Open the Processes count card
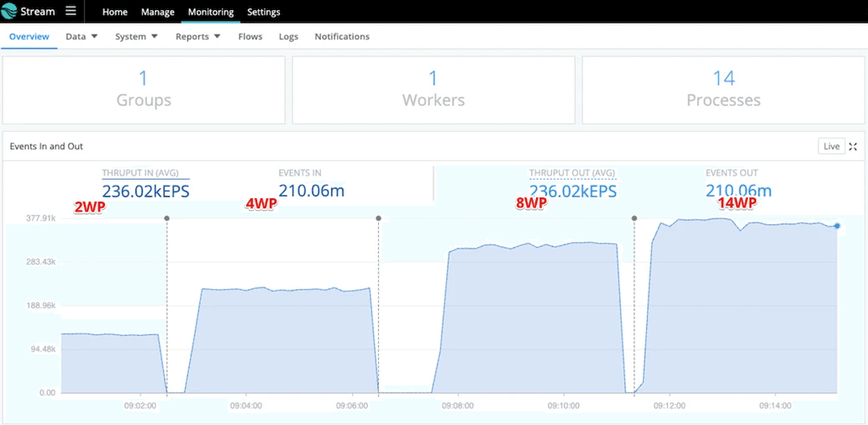The width and height of the screenshot is (868, 425). [x=723, y=89]
